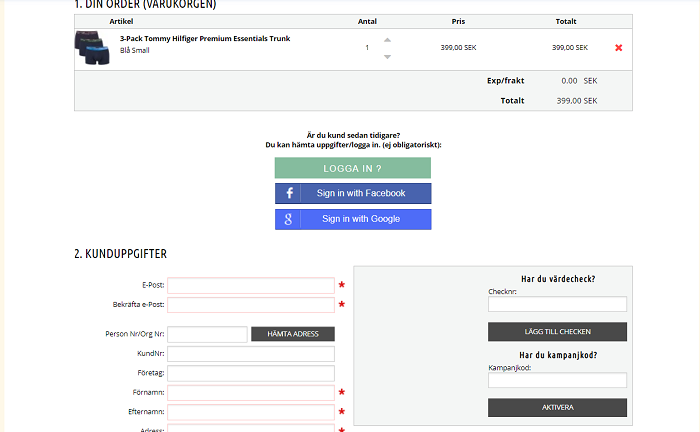The height and width of the screenshot is (432, 700).
Task: Click the Checknr input field
Action: pos(557,304)
